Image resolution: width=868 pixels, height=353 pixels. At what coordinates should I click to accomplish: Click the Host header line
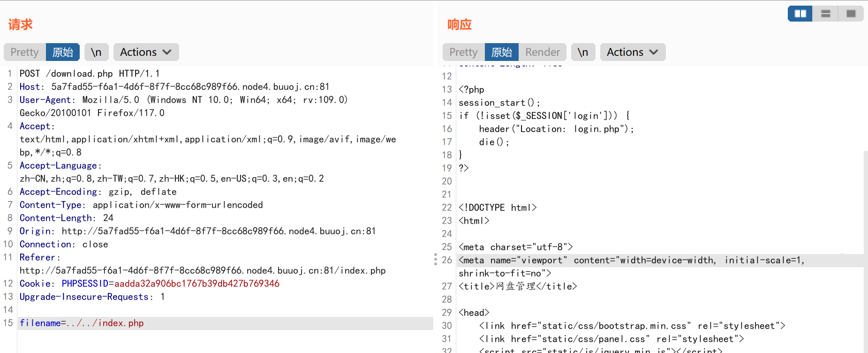click(x=174, y=87)
